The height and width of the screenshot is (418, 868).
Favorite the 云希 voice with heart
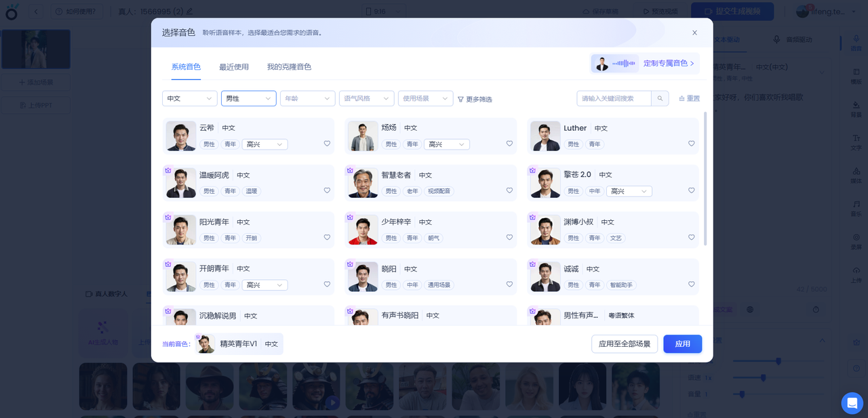327,144
